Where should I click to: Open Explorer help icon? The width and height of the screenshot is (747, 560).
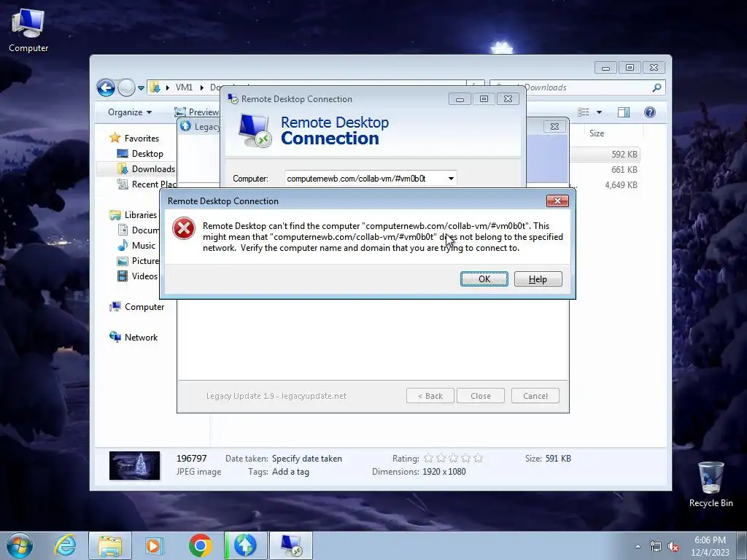(x=649, y=112)
